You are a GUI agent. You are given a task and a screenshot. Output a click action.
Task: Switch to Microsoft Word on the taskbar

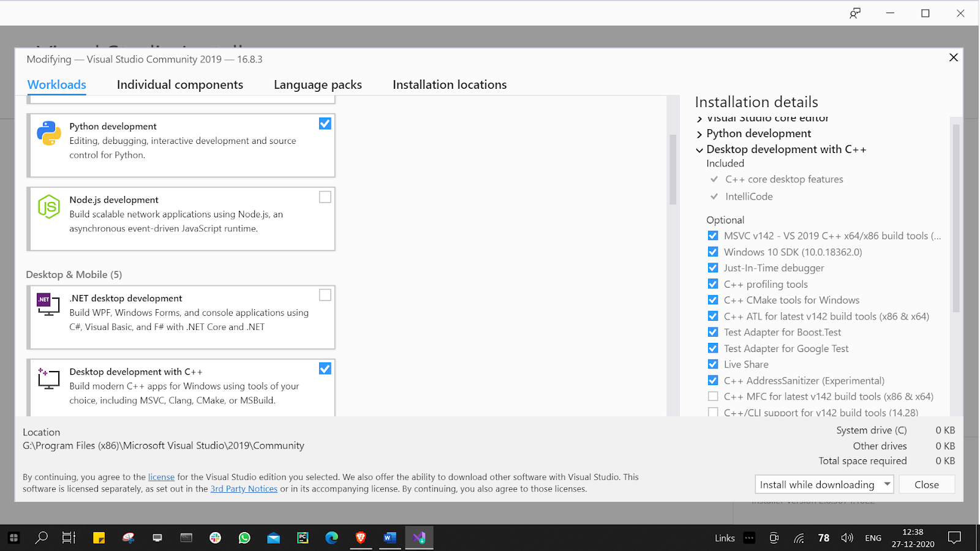[x=390, y=538]
